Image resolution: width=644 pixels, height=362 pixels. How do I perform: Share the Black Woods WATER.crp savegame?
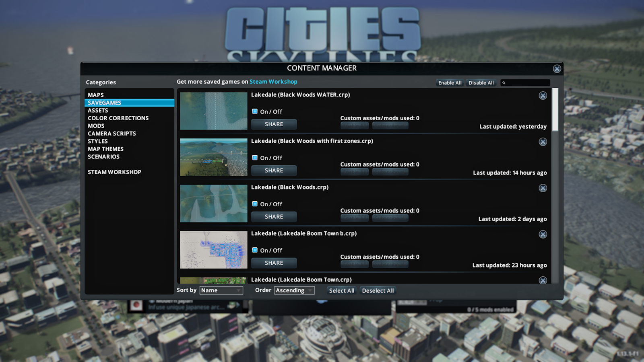pos(274,124)
